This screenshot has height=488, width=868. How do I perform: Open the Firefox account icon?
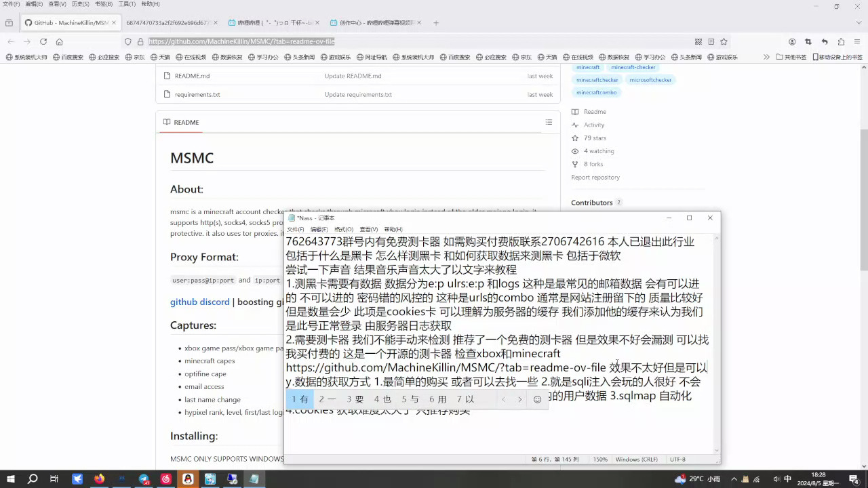[x=792, y=41]
